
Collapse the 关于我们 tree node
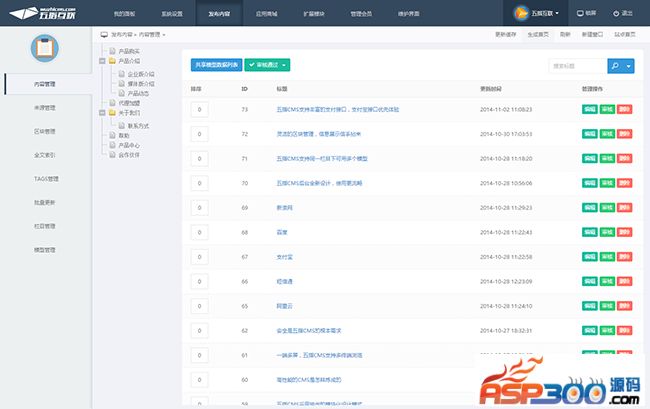click(x=104, y=115)
